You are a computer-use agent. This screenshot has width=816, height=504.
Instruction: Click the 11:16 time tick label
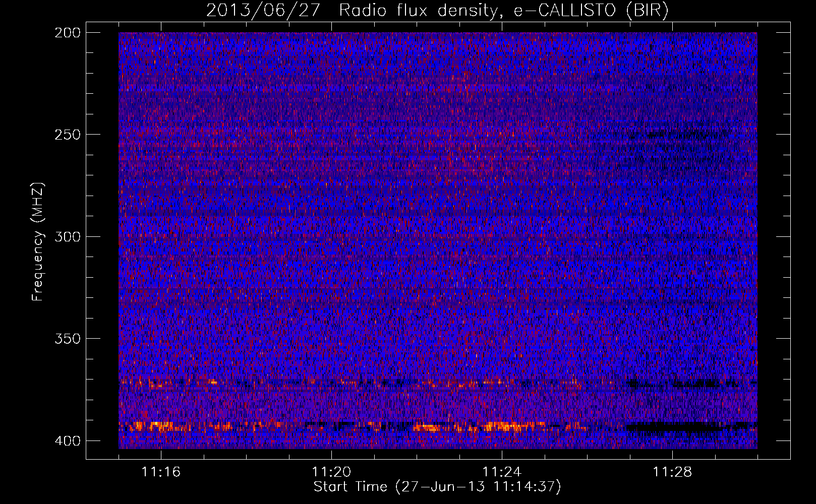161,472
